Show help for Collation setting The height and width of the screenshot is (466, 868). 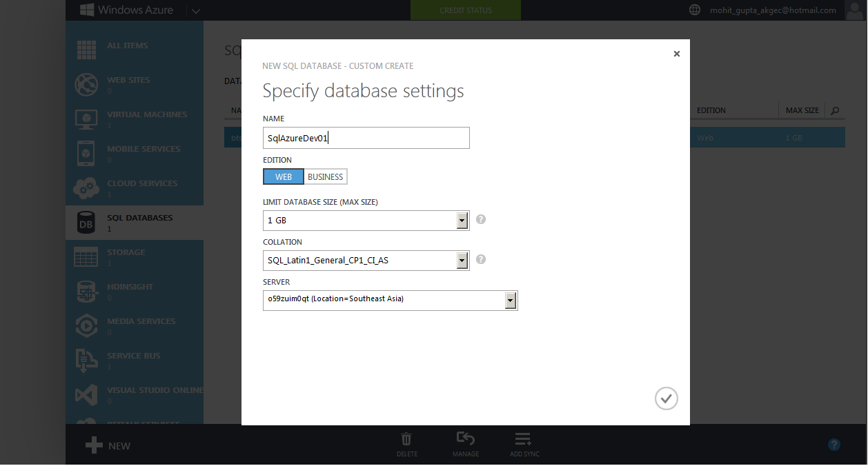click(481, 259)
